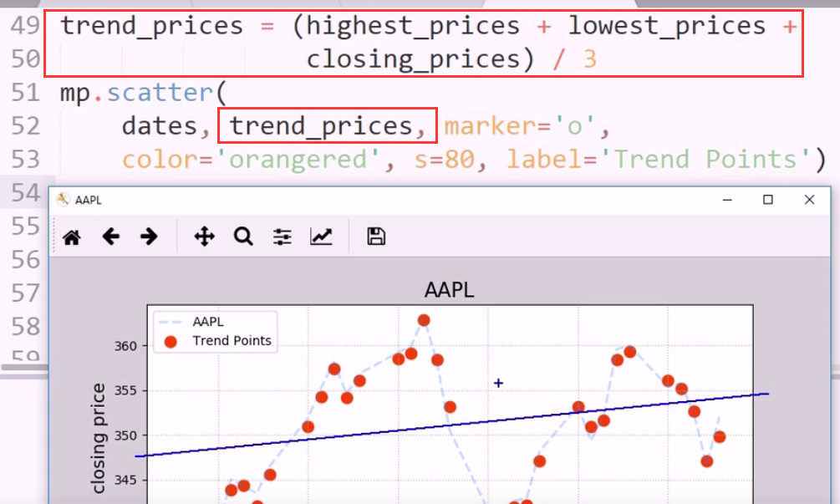Activate the Pan axes tool

(205, 237)
